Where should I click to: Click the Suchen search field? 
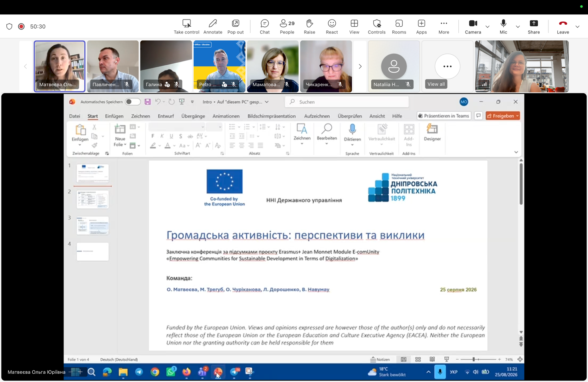coord(347,102)
